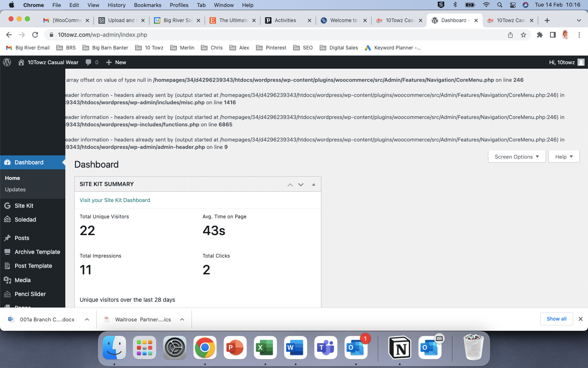Switch to WooCommerce Gmail tab
This screenshot has height=368, width=588.
[x=65, y=20]
